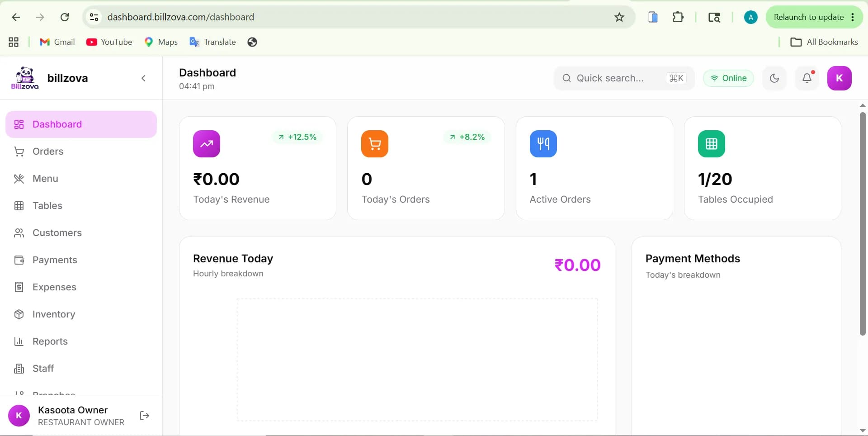The image size is (868, 436).
Task: Click the Revenue Today ₹0.00 total
Action: click(x=577, y=265)
